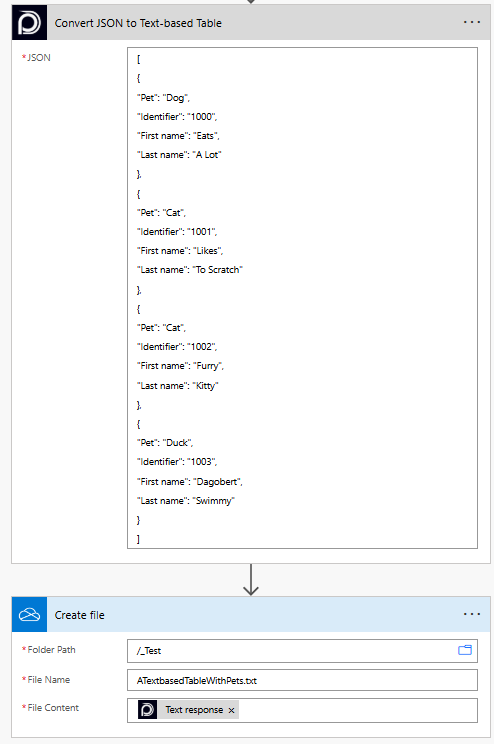
Task: Click the Plumsail icon on Convert JSON action
Action: [29, 23]
